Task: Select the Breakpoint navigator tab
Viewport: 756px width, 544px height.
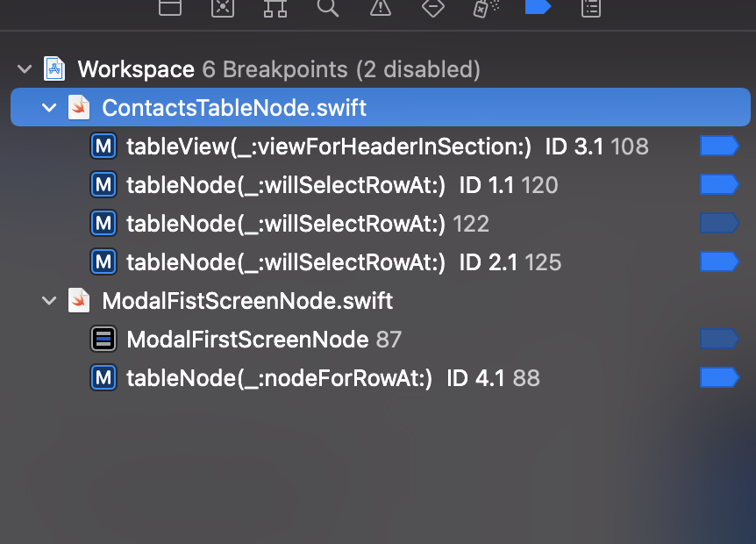Action: point(538,10)
